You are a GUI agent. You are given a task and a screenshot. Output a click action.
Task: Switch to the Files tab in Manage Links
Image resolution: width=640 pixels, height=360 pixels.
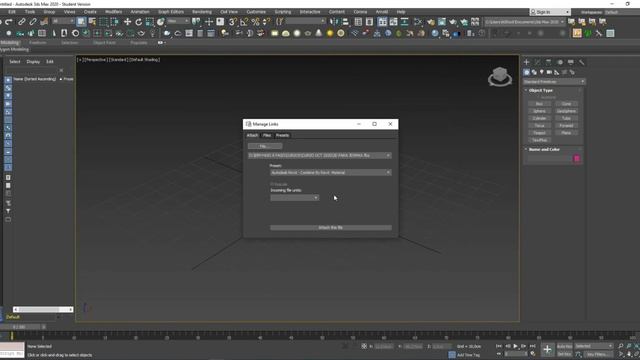(267, 135)
